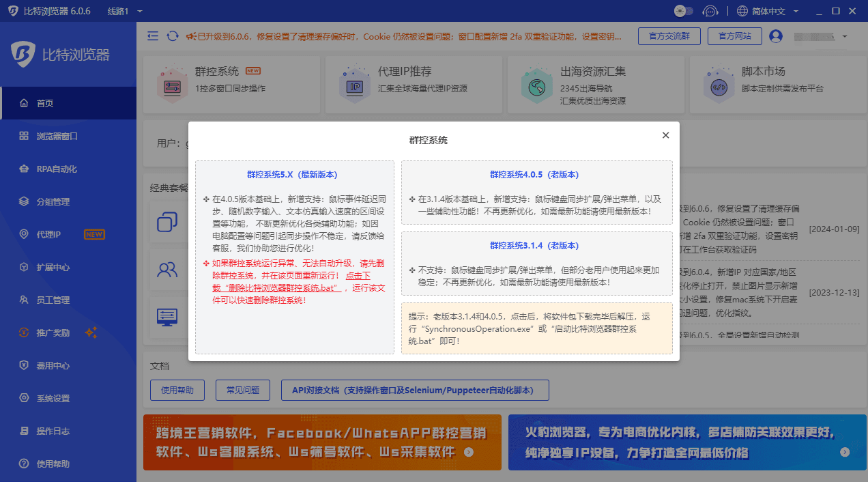Go to 首页 in sidebar
868x482 pixels.
(68, 103)
